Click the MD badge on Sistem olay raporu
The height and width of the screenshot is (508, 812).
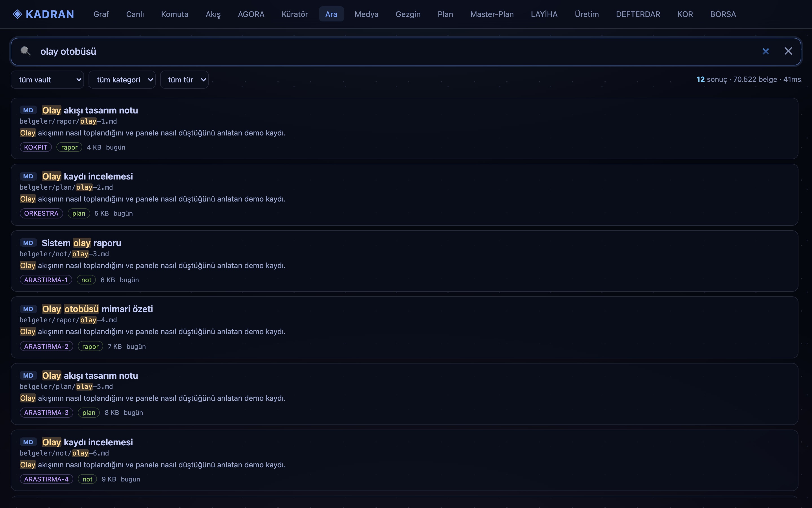pyautogui.click(x=28, y=243)
